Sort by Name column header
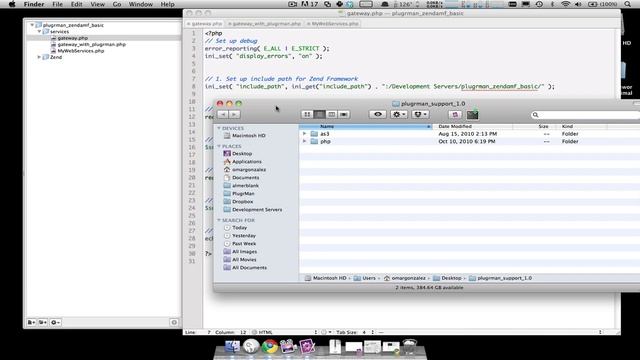 pyautogui.click(x=366, y=127)
